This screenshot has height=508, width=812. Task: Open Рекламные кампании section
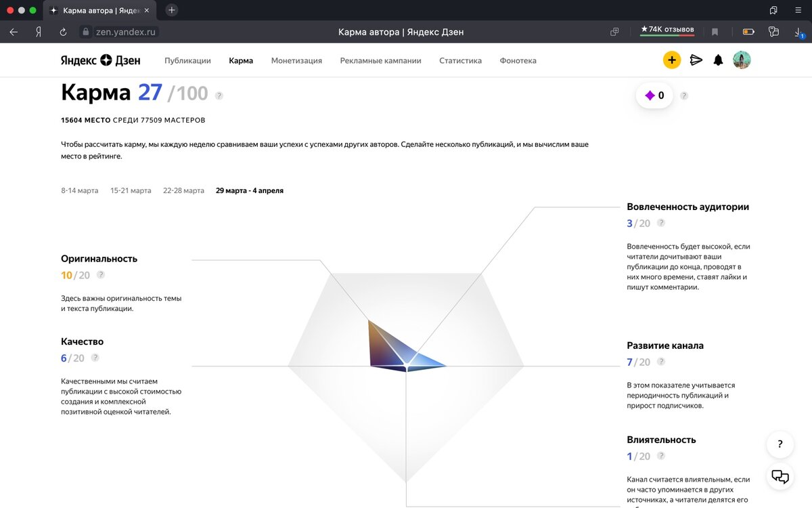click(380, 60)
